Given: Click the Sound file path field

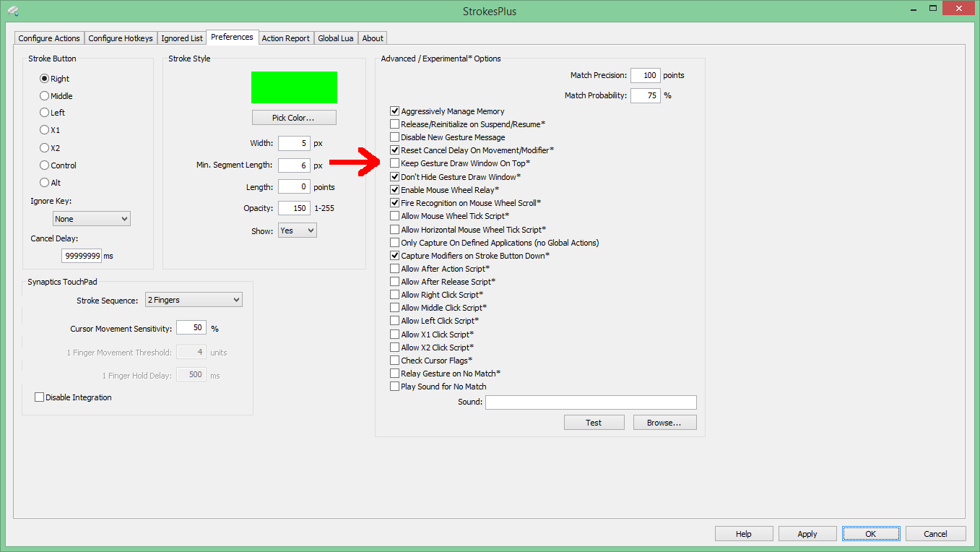Looking at the screenshot, I should point(591,402).
